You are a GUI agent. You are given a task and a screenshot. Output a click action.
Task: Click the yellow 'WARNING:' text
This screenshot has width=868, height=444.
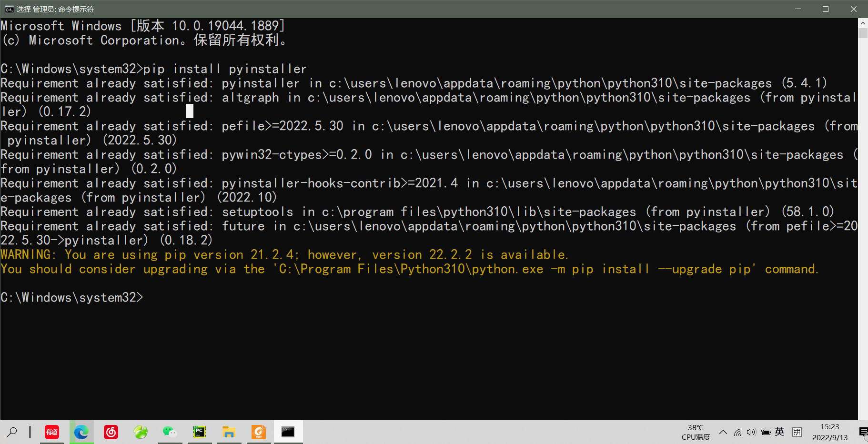click(x=29, y=255)
